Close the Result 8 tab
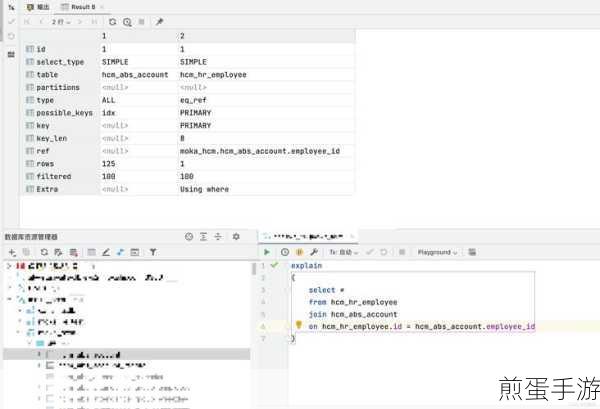The width and height of the screenshot is (600, 409). (102, 7)
